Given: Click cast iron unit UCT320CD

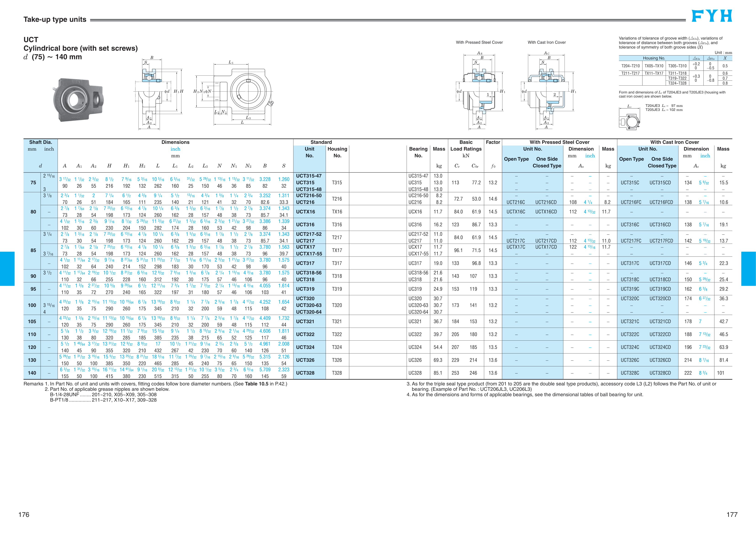Looking at the screenshot, I should (x=660, y=298).
